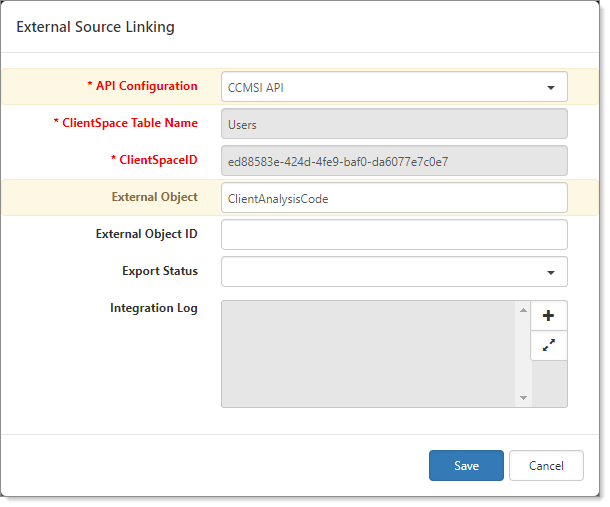The image size is (610, 507).
Task: Open the Export Status dropdown arrow
Action: (551, 272)
